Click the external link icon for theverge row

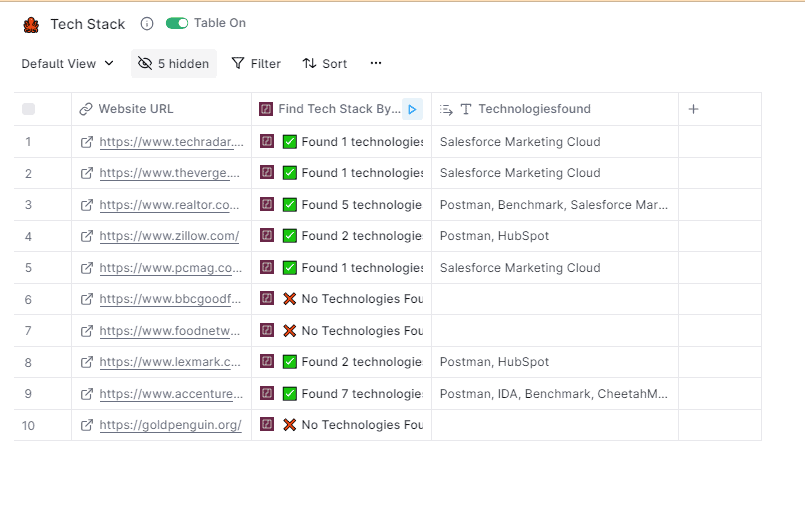[87, 173]
